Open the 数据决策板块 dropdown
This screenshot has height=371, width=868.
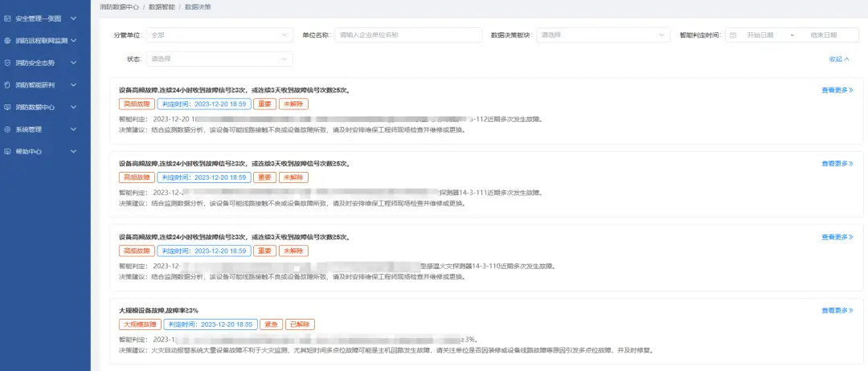[603, 35]
